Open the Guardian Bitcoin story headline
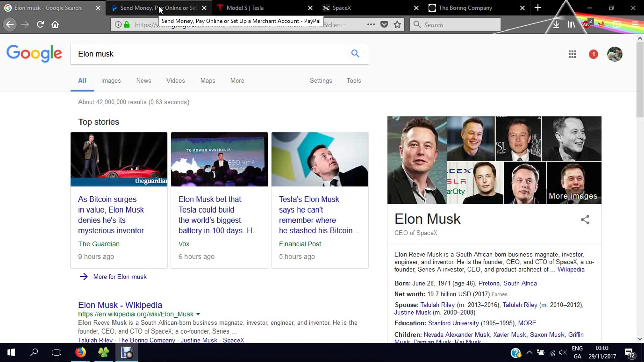The image size is (644, 362). tap(111, 215)
